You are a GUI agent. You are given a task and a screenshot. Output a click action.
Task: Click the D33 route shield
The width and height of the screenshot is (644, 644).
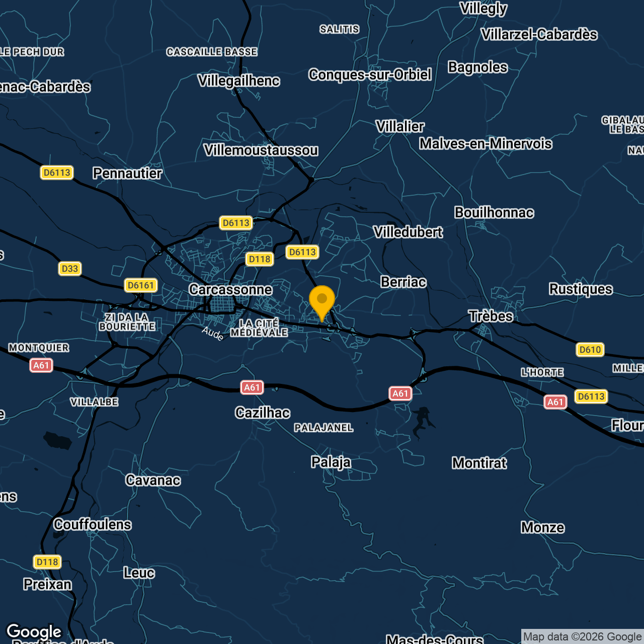pos(69,268)
